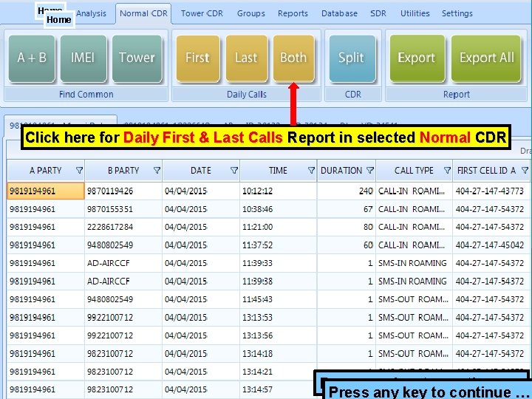Select B party cell 9870119426

[123, 191]
